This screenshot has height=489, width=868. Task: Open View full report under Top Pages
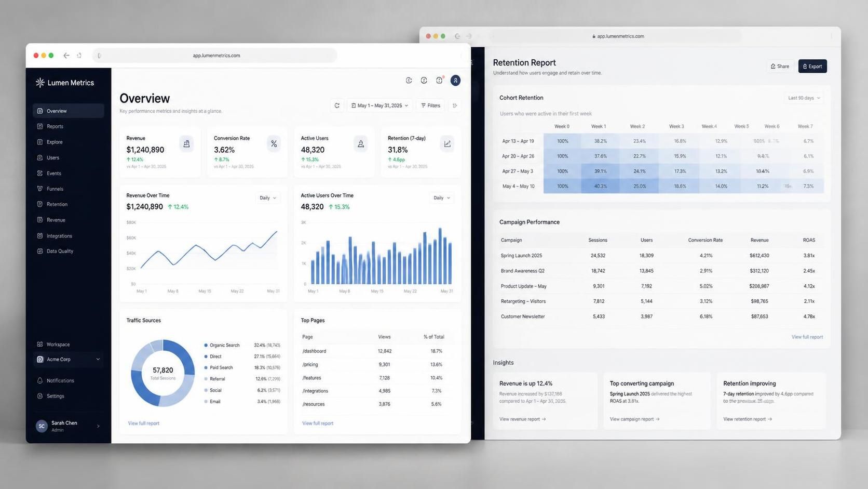318,424
